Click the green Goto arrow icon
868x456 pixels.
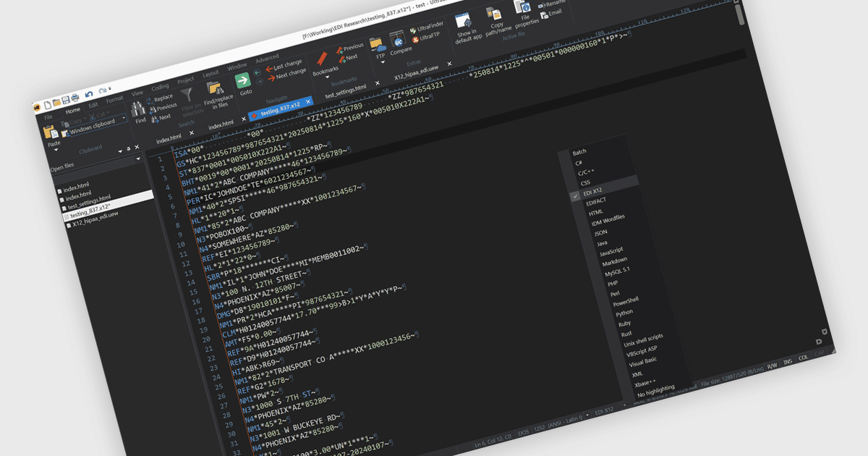[243, 80]
